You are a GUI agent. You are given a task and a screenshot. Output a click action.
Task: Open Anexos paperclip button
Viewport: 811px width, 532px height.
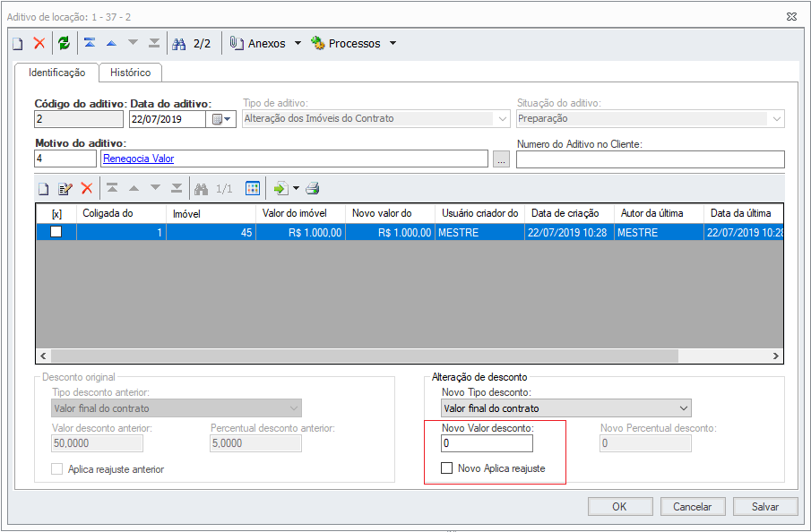pos(257,43)
